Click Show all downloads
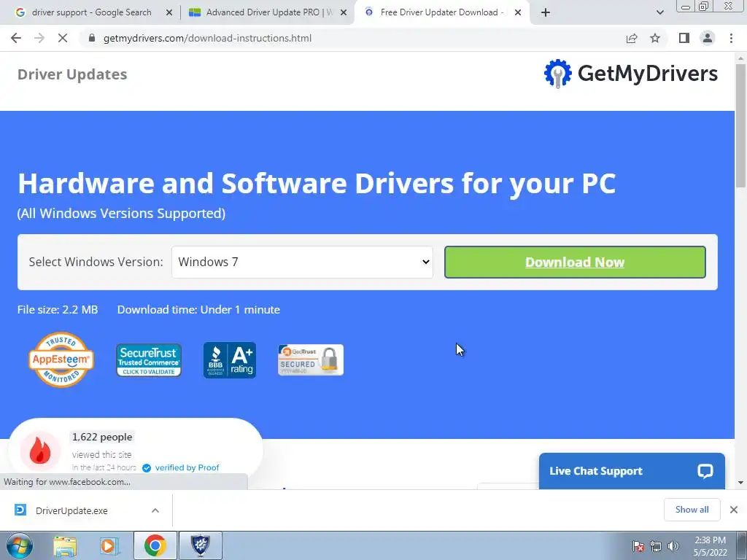Screen dimensions: 747x560 click(692, 510)
